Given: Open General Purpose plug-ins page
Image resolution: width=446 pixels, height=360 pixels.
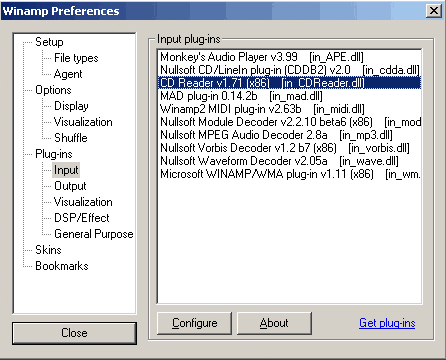Looking at the screenshot, I should pyautogui.click(x=94, y=234).
